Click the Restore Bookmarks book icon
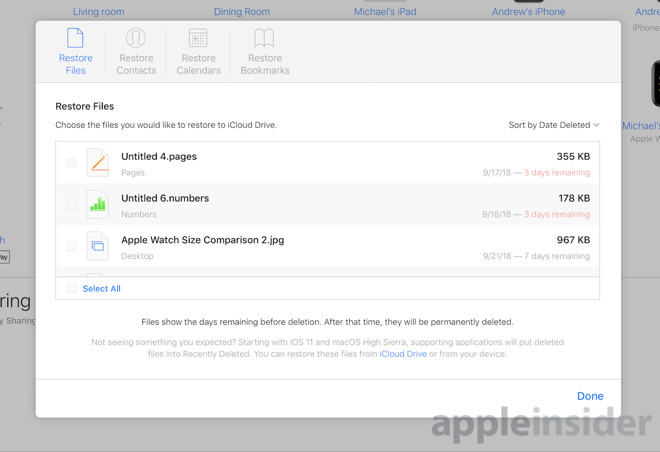 tap(264, 38)
